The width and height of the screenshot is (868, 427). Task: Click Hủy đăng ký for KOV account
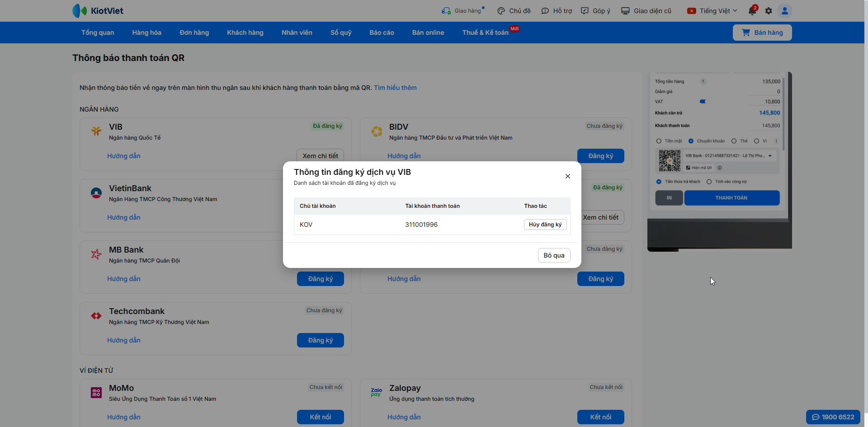coord(545,225)
